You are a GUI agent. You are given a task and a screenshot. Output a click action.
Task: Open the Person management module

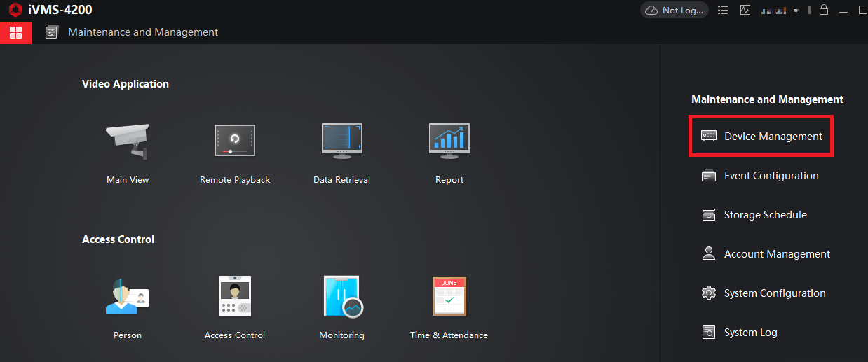click(x=128, y=296)
